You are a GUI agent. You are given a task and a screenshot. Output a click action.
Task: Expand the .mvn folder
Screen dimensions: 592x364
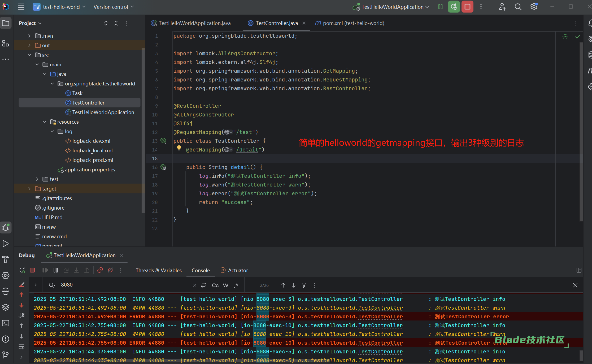tap(29, 36)
